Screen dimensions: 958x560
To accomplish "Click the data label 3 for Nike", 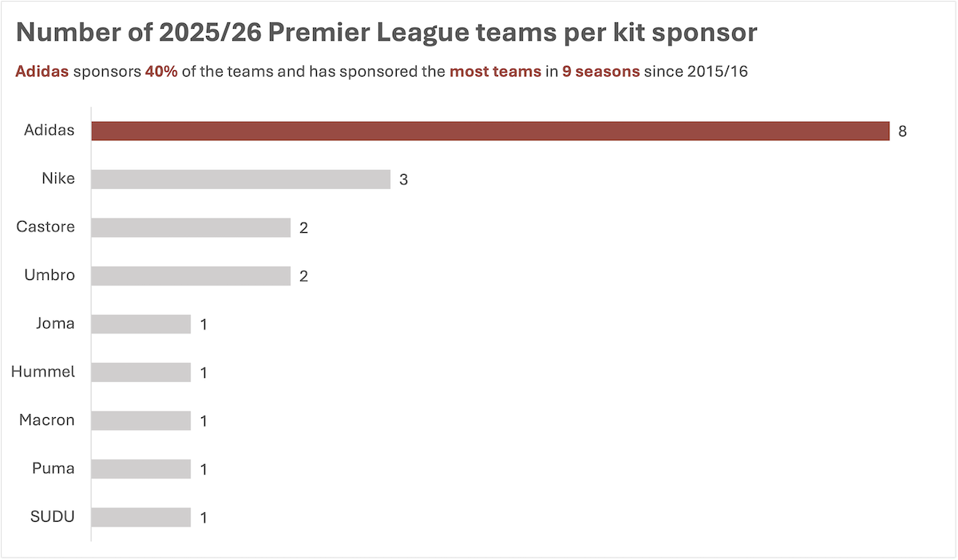I will tap(404, 180).
